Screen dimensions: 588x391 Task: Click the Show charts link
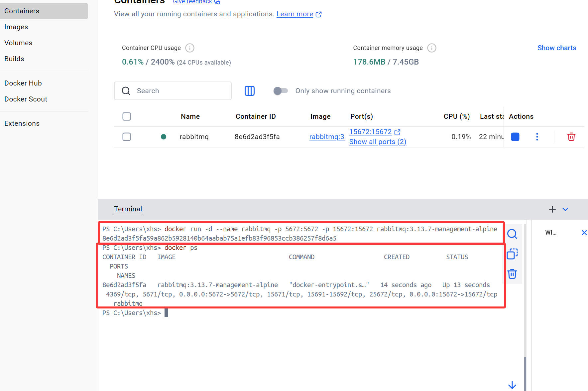pos(557,48)
